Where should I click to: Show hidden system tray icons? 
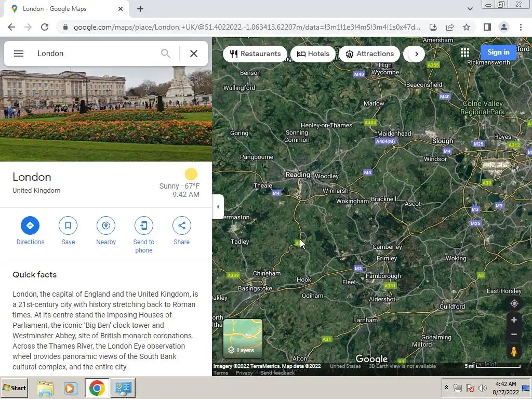(x=446, y=387)
